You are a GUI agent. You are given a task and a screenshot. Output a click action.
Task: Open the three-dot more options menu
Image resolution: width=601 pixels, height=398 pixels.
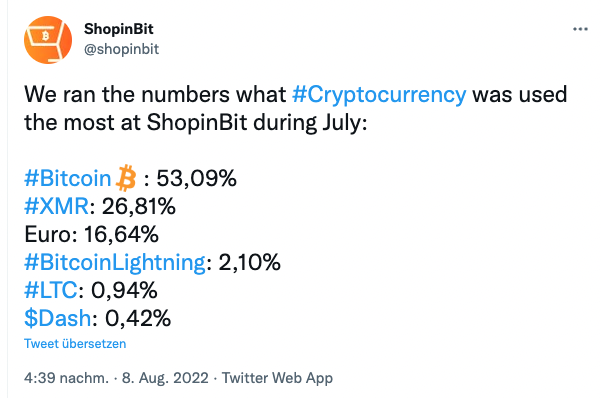click(x=580, y=29)
